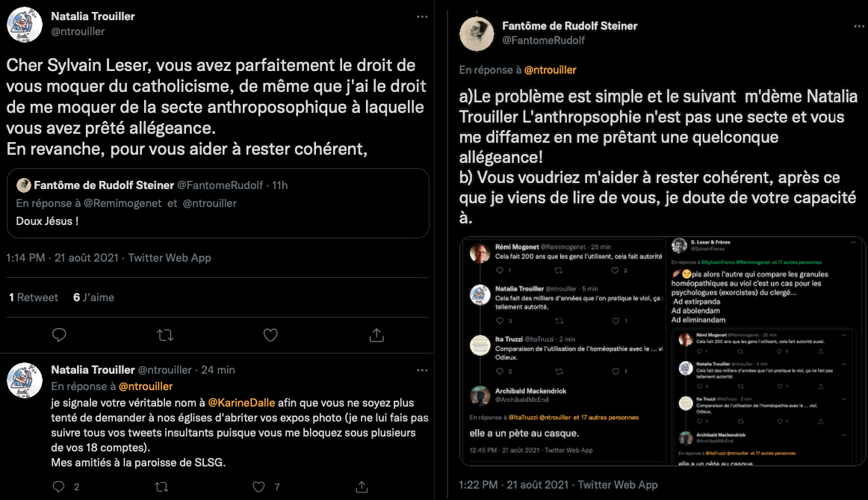
Task: Share the main tweet via the share icon
Action: coord(376,335)
